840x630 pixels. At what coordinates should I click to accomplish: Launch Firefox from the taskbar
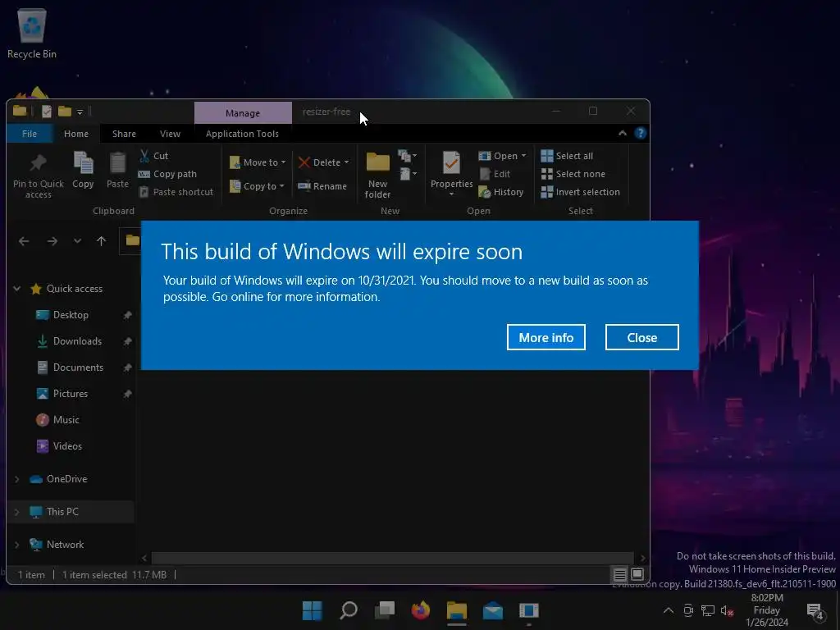click(421, 610)
